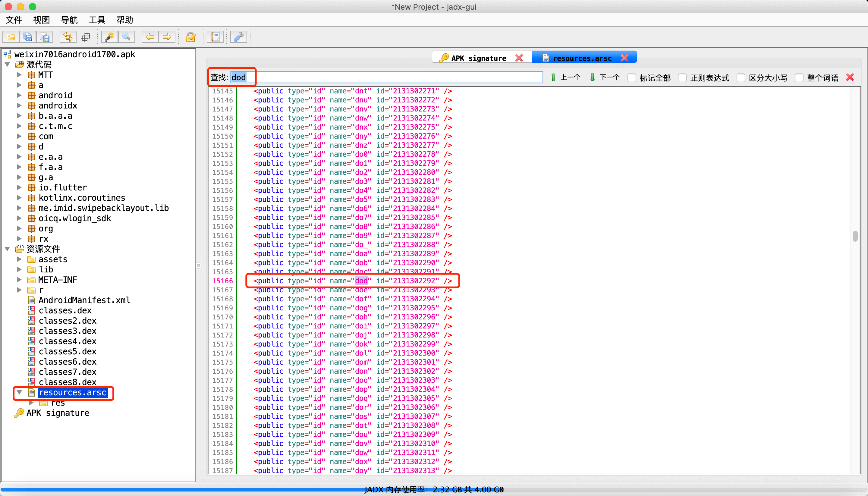Enable the 标记全部 checkbox

coord(632,78)
